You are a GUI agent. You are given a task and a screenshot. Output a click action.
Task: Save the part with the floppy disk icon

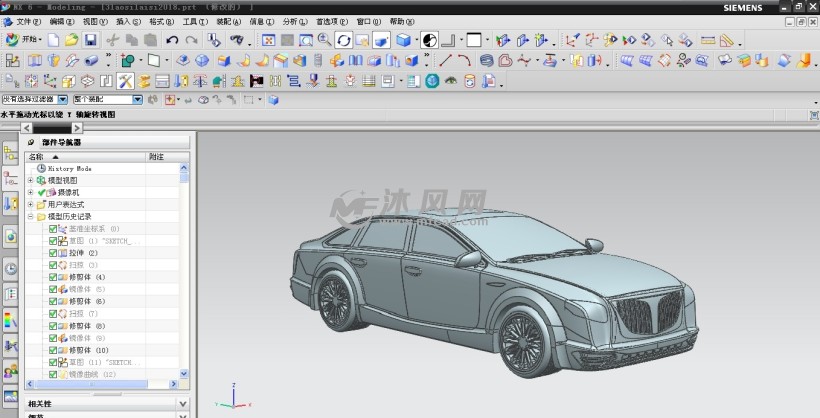tap(90, 40)
